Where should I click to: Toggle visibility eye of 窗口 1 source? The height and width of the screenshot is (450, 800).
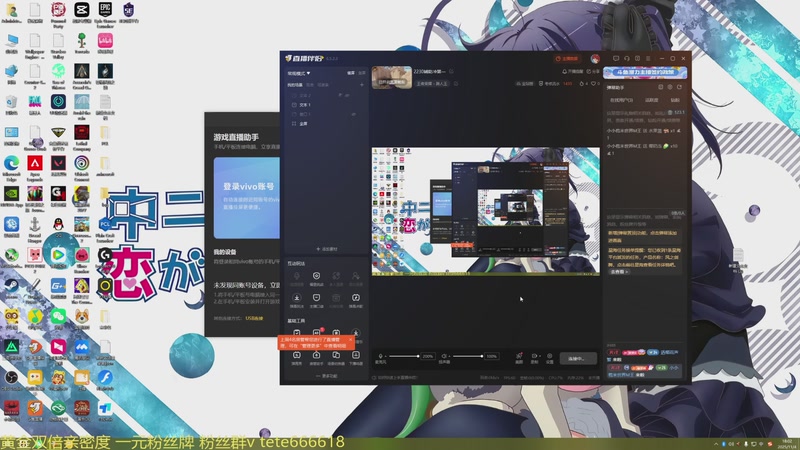tap(353, 114)
